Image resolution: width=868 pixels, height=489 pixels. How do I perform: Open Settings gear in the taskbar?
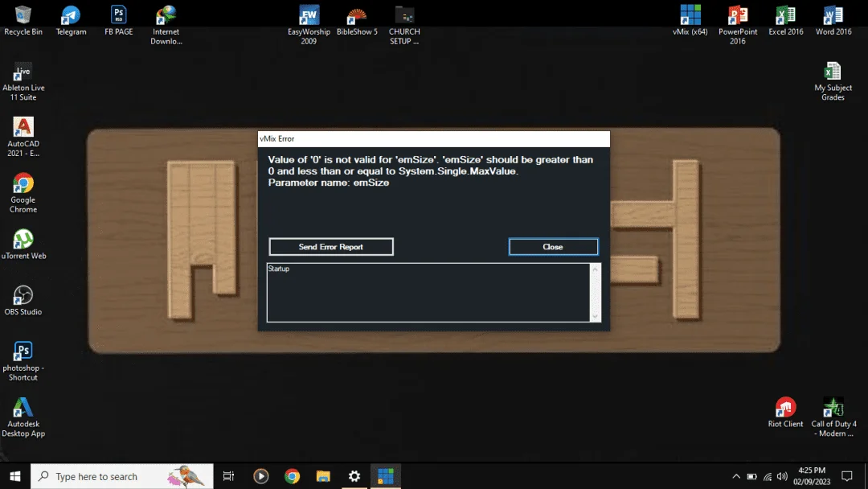pos(354,476)
